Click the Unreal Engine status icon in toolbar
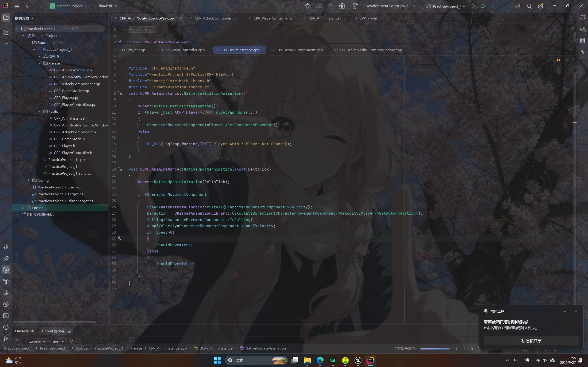This screenshot has height=367, width=588. pyautogui.click(x=342, y=6)
